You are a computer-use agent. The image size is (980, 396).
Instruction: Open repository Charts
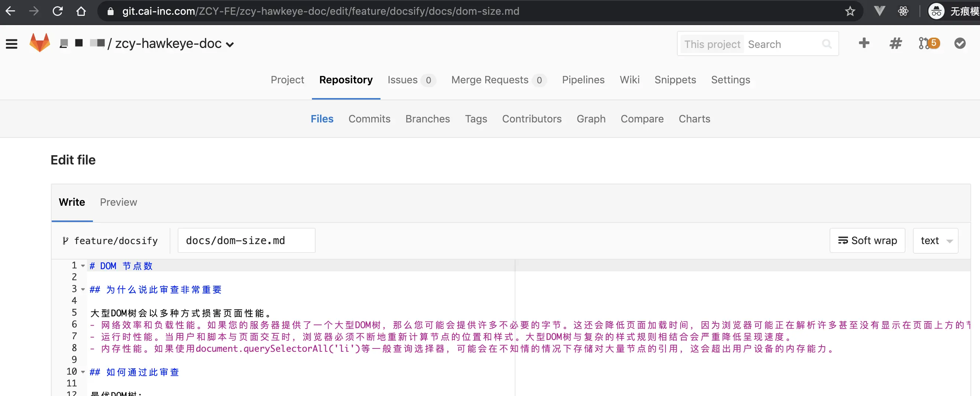[x=694, y=119]
